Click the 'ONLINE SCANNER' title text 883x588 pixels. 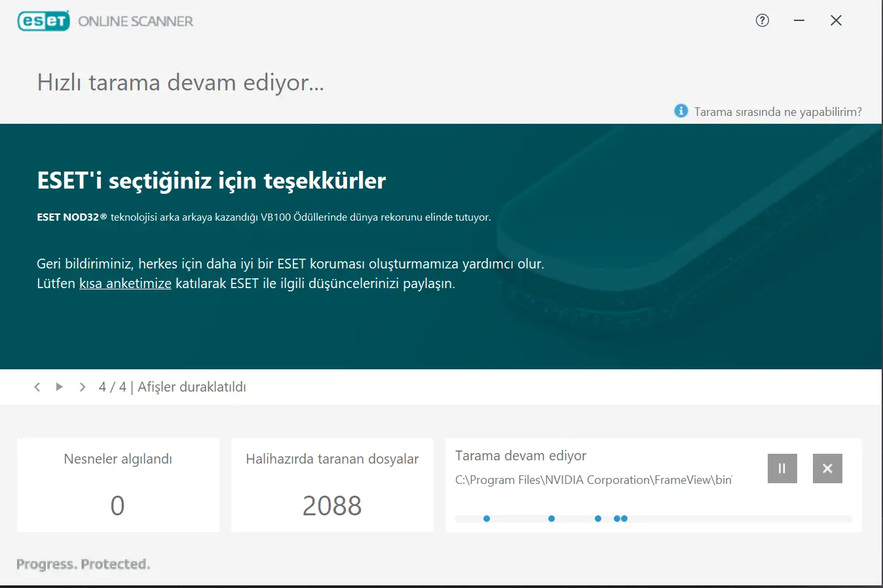(x=136, y=22)
